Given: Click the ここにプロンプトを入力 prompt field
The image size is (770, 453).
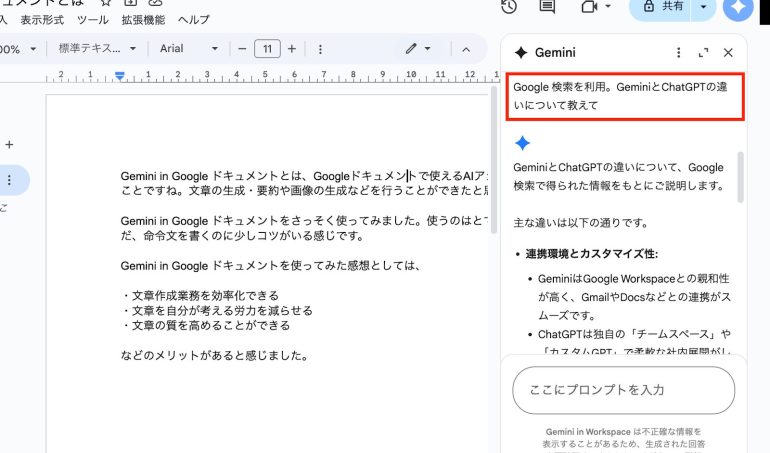Looking at the screenshot, I should click(x=624, y=390).
